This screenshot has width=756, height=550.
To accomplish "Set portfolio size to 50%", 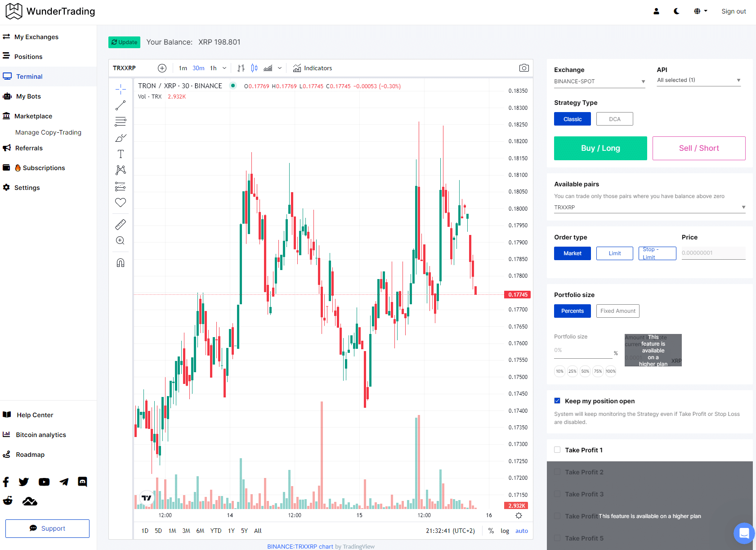I will pyautogui.click(x=585, y=371).
